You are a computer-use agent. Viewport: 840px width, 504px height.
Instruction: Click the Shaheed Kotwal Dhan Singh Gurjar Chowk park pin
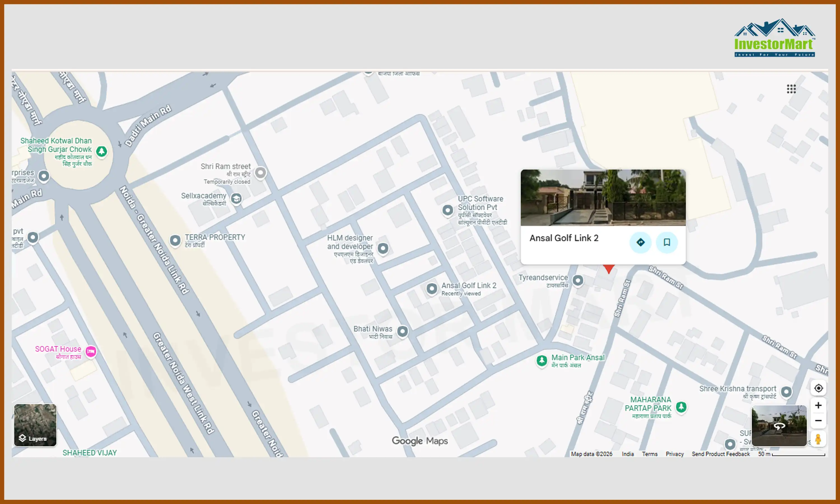click(x=102, y=151)
